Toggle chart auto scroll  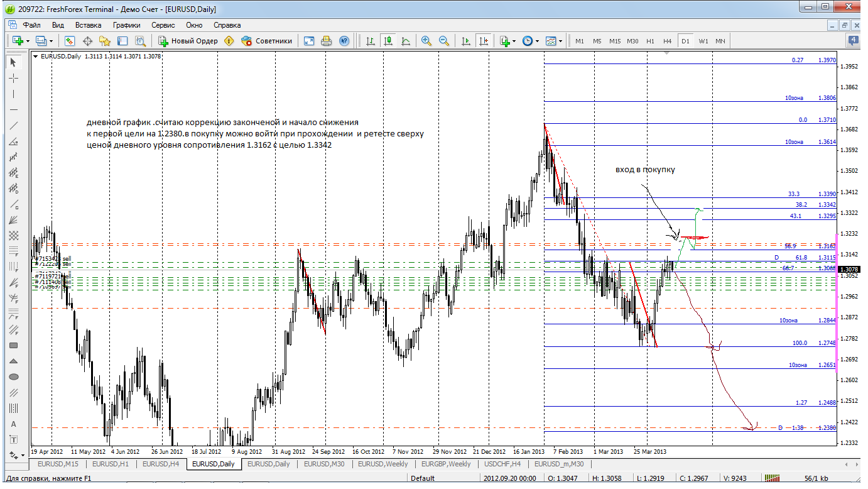coord(465,41)
